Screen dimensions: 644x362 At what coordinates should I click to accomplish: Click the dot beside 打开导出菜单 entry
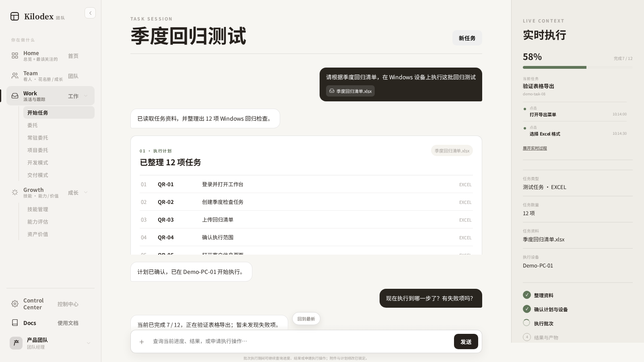click(524, 109)
